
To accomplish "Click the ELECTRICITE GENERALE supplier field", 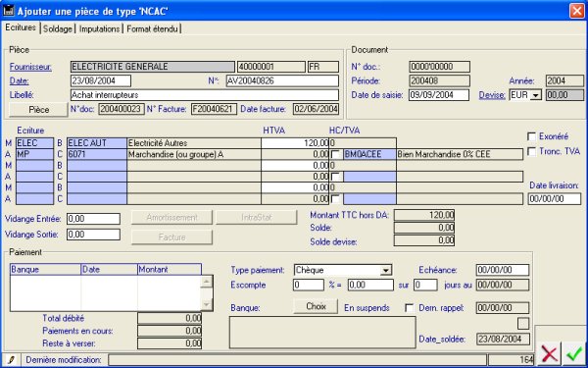I will [153, 67].
